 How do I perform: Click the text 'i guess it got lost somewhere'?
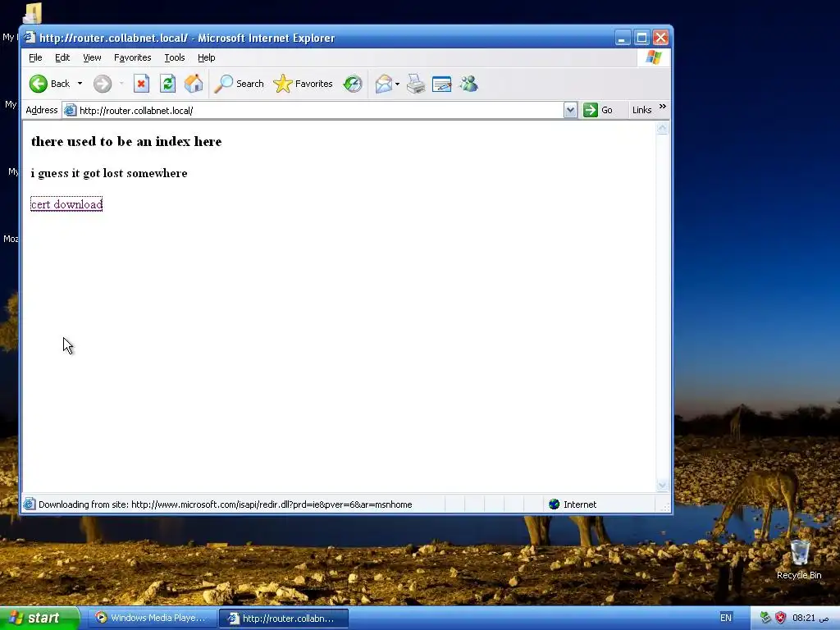pos(109,173)
